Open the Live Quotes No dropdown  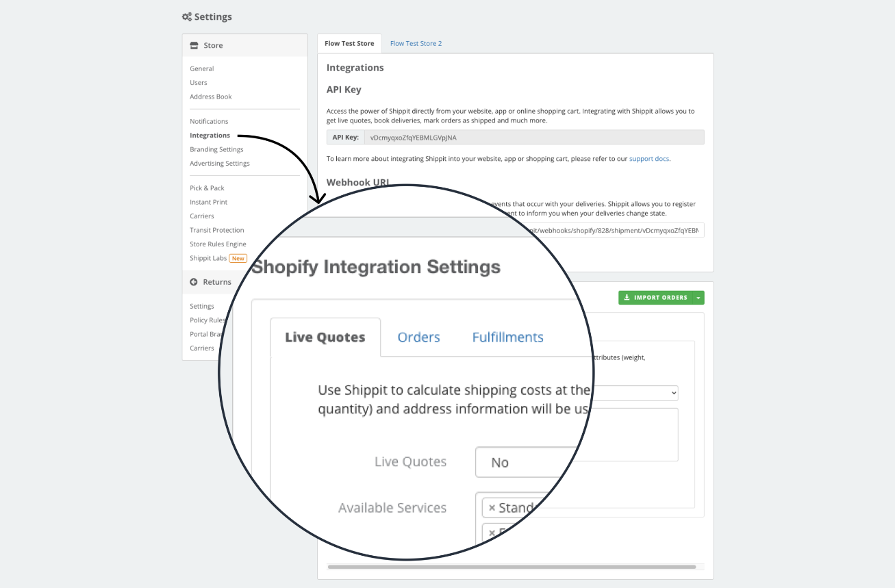click(527, 463)
